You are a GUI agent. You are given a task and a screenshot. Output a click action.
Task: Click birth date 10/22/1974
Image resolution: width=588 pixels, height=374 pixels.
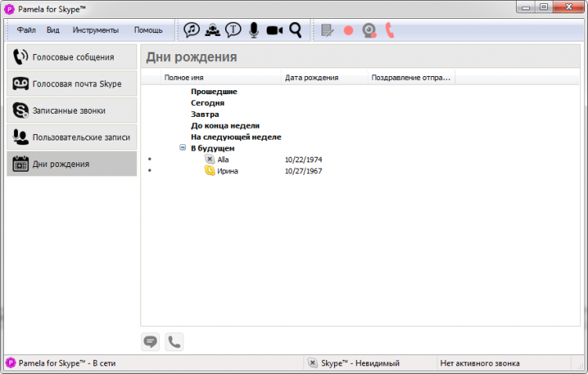pyautogui.click(x=303, y=160)
